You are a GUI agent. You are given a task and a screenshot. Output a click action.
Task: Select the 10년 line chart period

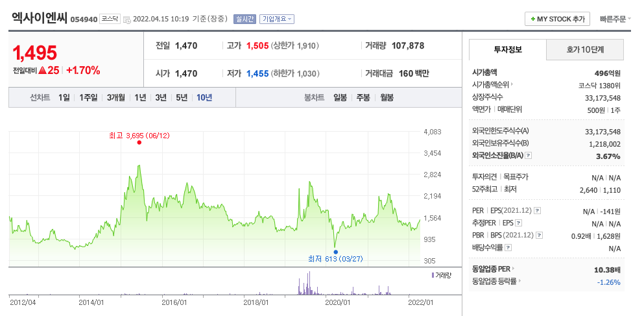pyautogui.click(x=204, y=98)
